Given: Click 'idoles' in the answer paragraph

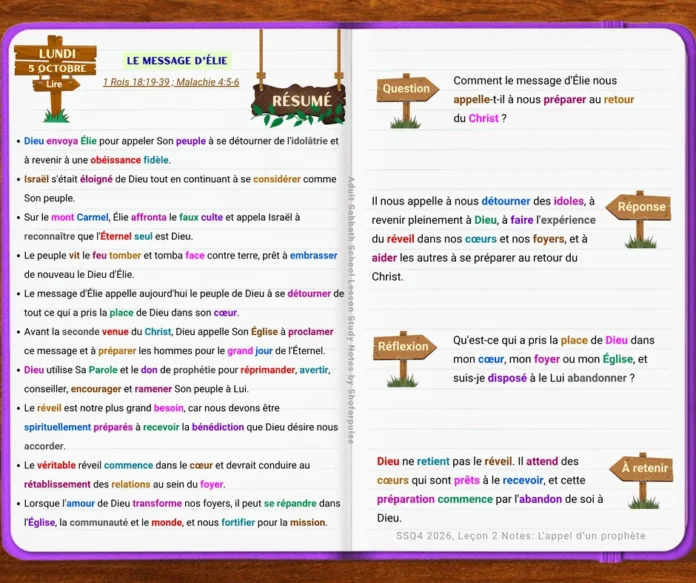Looking at the screenshot, I should click(x=569, y=201).
